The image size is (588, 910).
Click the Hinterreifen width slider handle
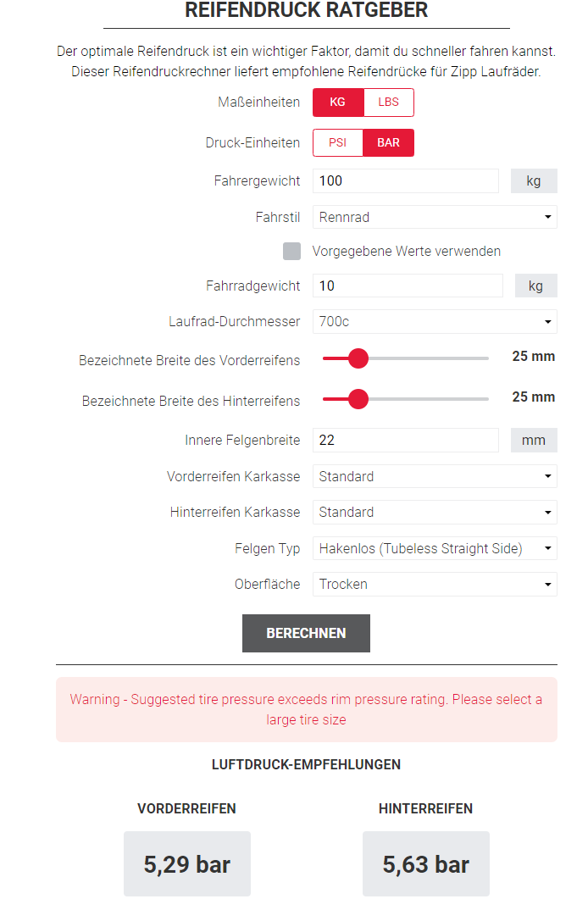(358, 398)
